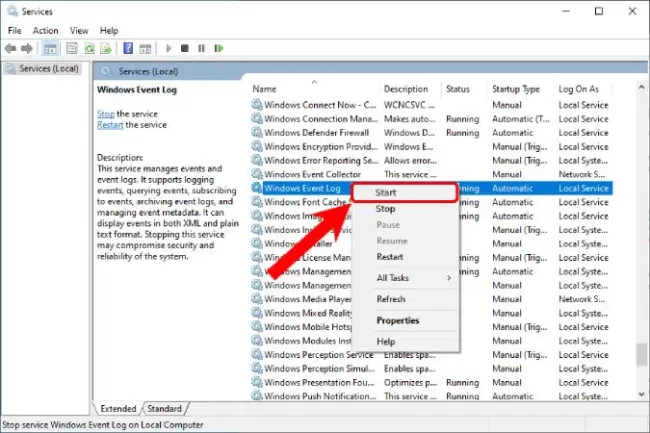
Task: Click the Start Service play icon
Action: pos(168,48)
